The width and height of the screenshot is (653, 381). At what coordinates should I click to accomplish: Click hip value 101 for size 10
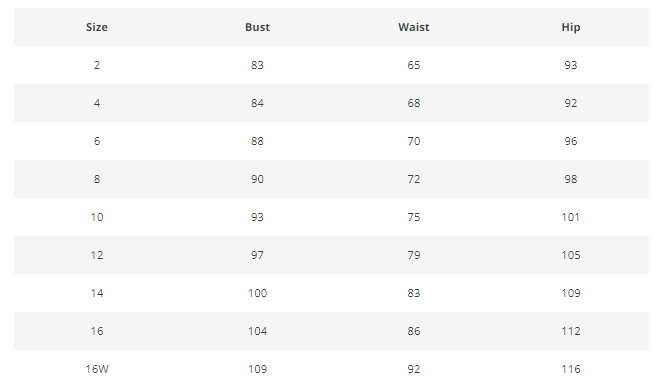(571, 217)
